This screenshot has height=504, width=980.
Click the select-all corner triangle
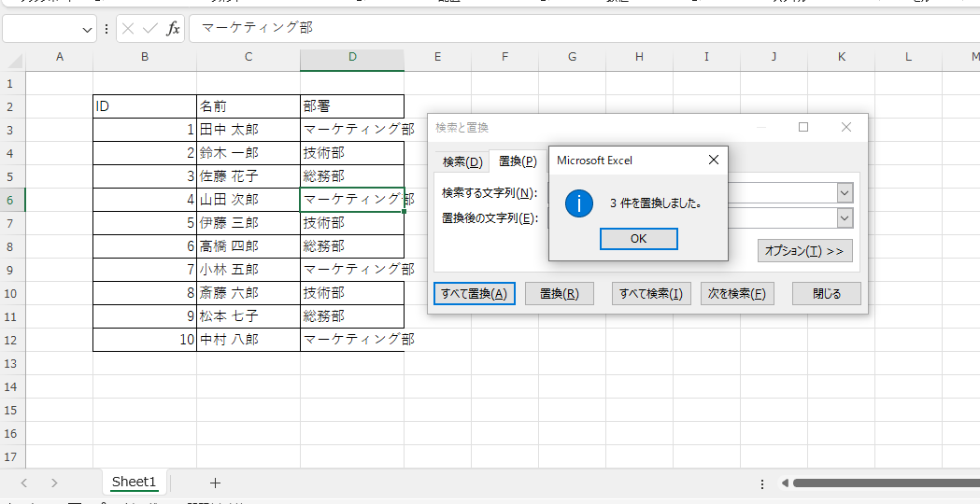click(x=13, y=60)
